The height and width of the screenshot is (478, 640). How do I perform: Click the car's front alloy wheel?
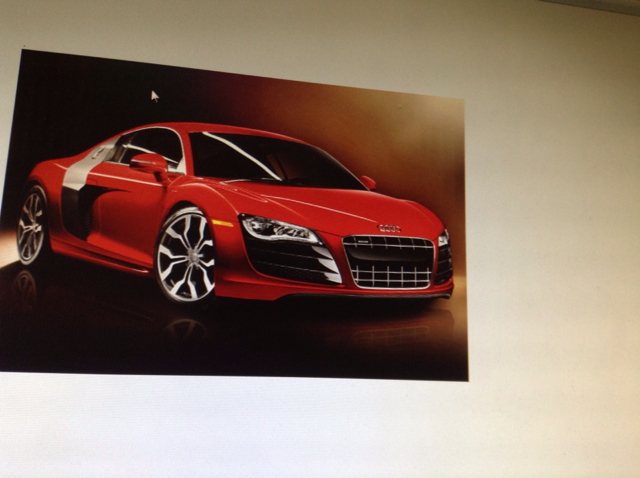click(x=186, y=255)
